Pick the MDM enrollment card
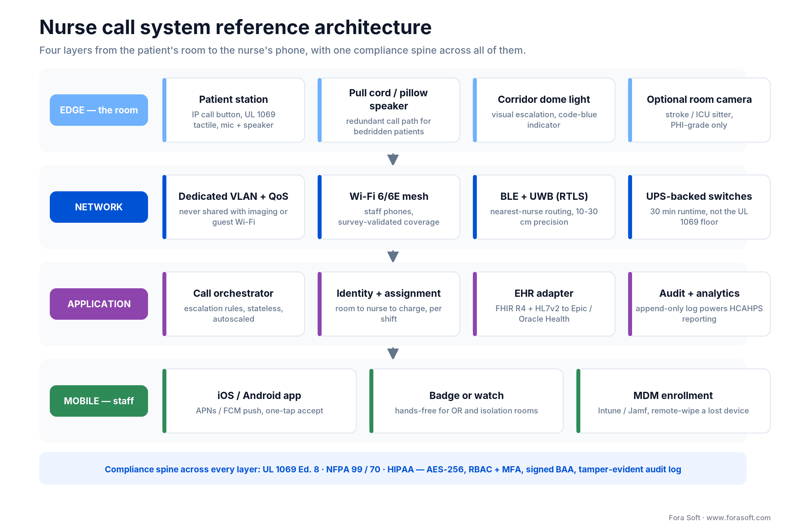This screenshot has width=786, height=532. [x=673, y=401]
